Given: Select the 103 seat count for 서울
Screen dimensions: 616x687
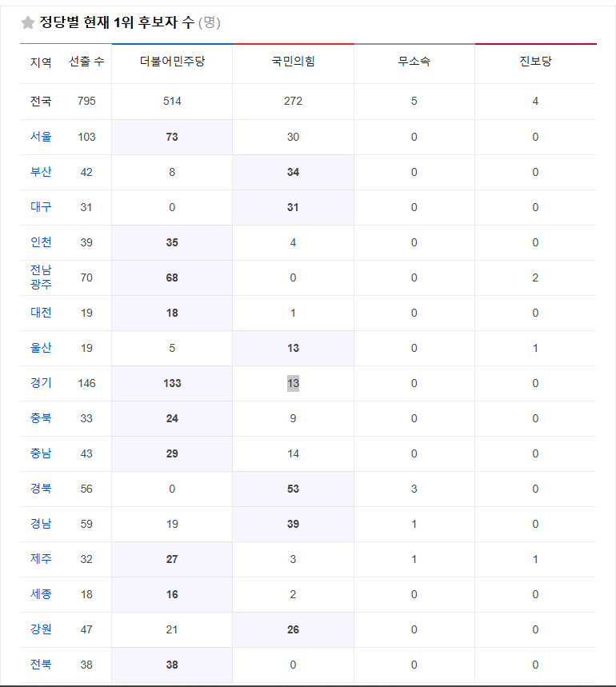Looking at the screenshot, I should pyautogui.click(x=86, y=137).
